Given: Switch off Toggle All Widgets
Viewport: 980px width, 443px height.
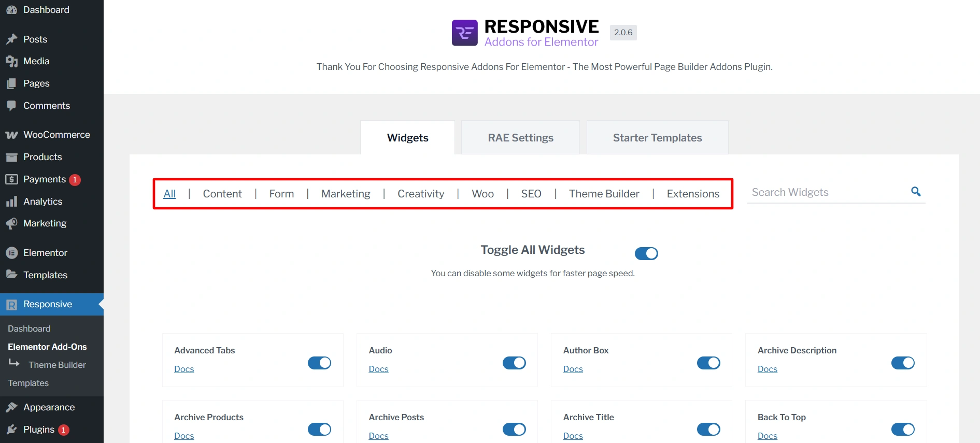Looking at the screenshot, I should (x=646, y=253).
